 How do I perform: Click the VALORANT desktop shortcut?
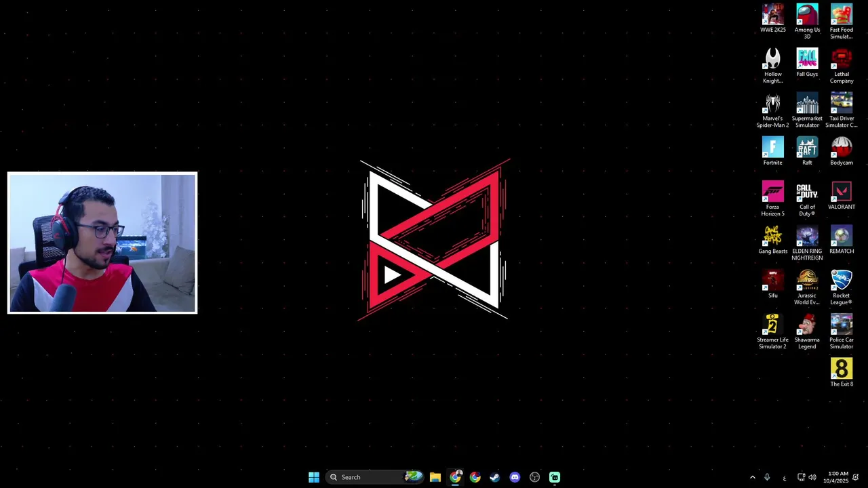(x=842, y=196)
